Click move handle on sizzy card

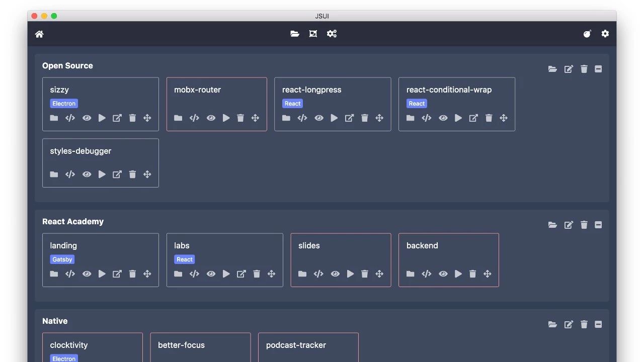click(147, 118)
